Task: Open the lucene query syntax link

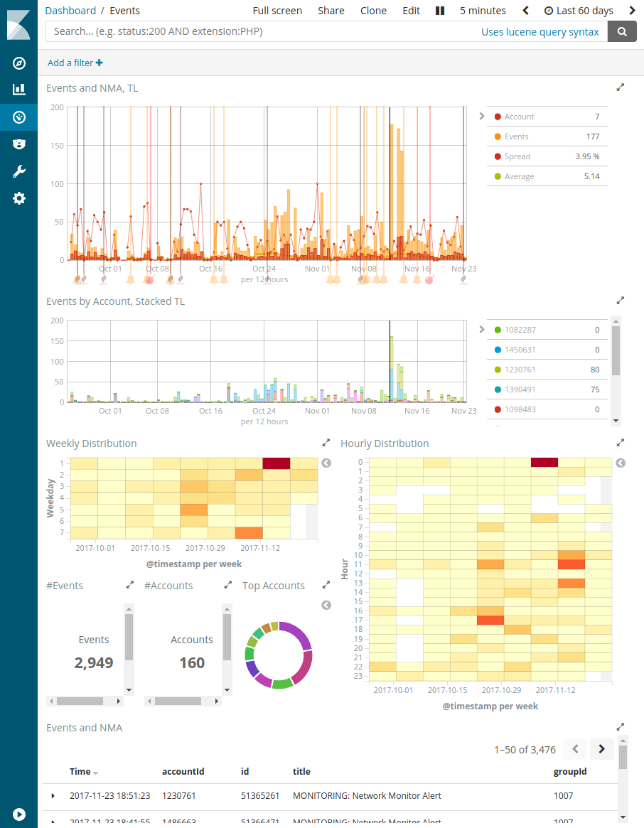Action: (540, 31)
